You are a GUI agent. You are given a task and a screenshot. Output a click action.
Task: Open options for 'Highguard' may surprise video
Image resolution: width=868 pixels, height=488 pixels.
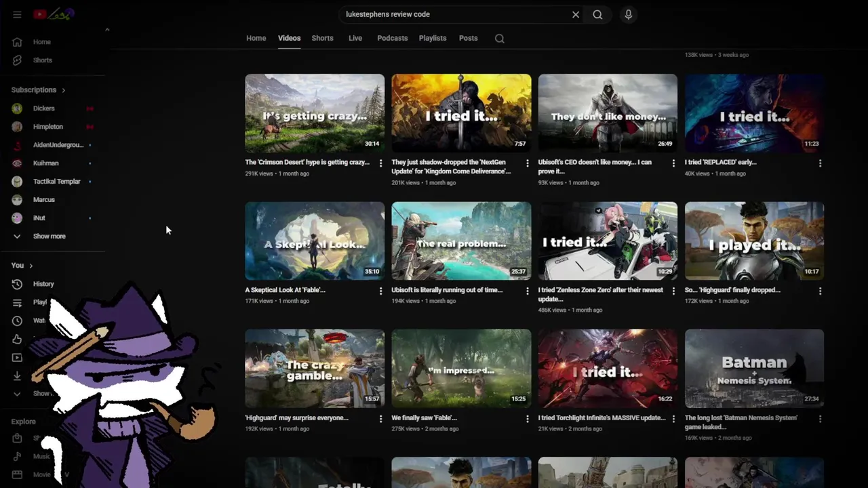380,419
